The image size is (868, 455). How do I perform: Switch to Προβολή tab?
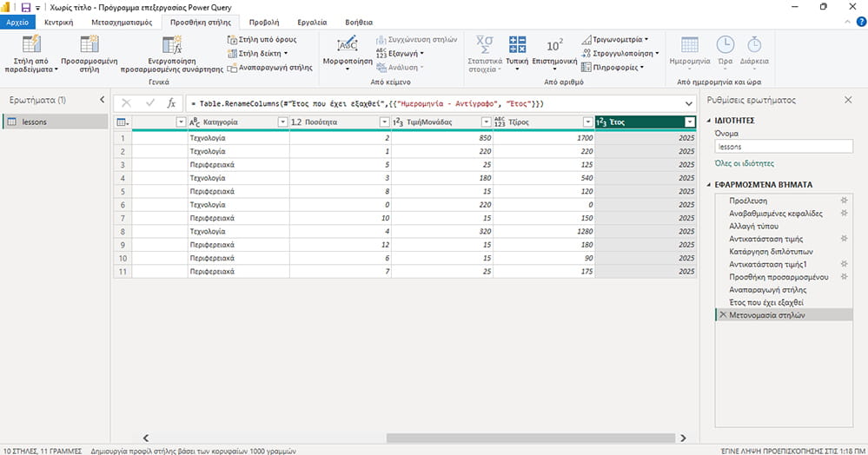click(264, 22)
